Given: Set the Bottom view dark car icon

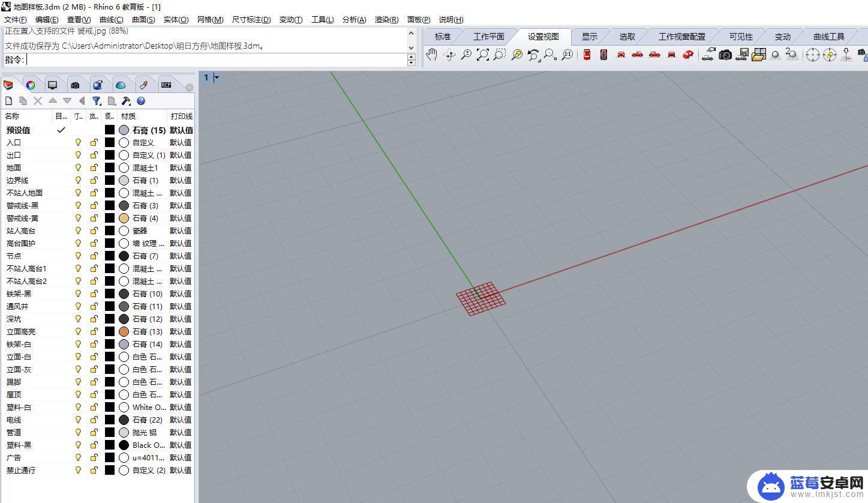Looking at the screenshot, I should tap(604, 55).
